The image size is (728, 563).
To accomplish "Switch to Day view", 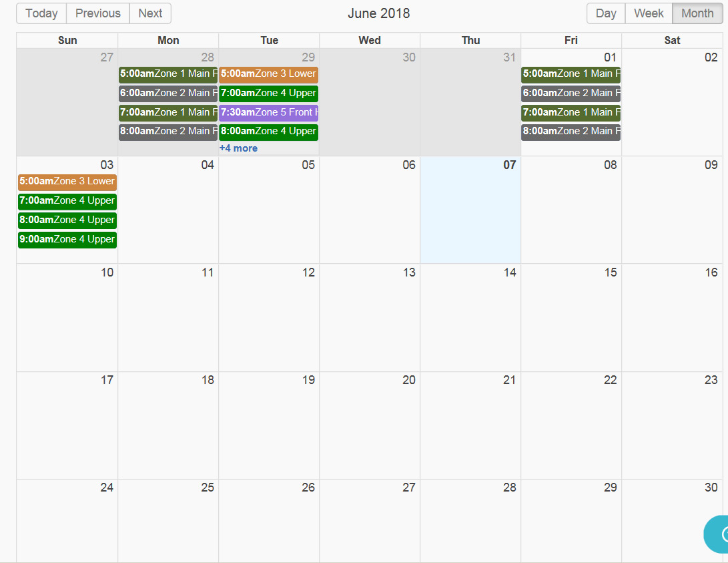I will pos(606,13).
